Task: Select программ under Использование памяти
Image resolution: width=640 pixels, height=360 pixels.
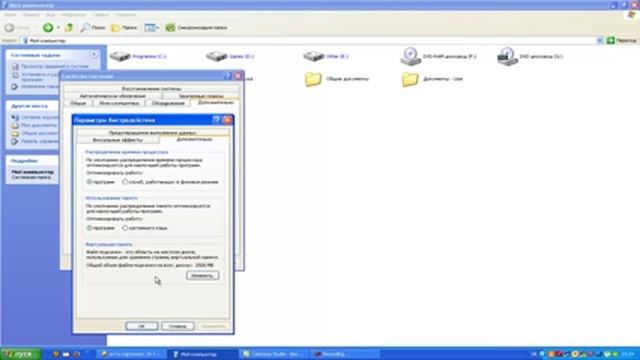Action: pyautogui.click(x=100, y=228)
